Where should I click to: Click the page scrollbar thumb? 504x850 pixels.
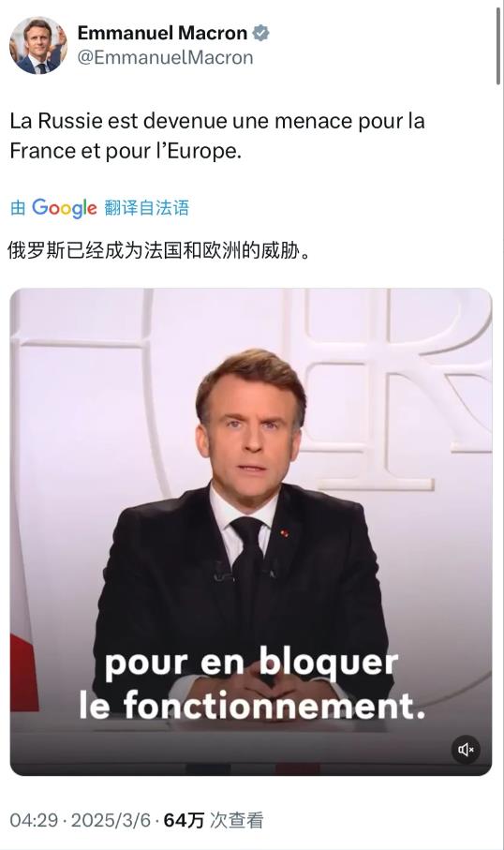498,46
